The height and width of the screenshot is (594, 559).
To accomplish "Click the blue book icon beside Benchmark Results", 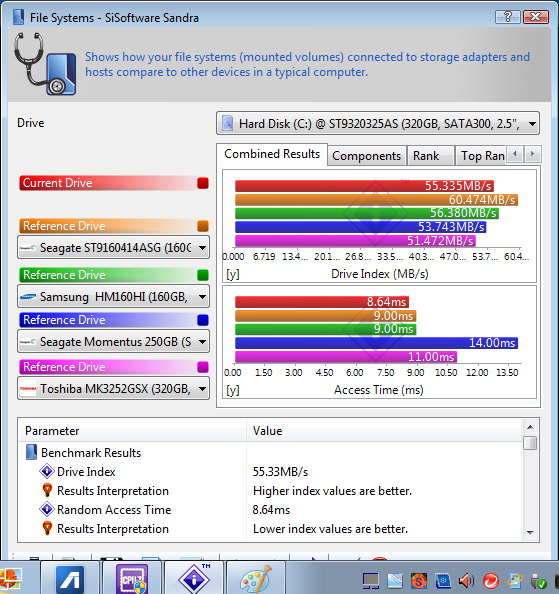I will [x=31, y=452].
